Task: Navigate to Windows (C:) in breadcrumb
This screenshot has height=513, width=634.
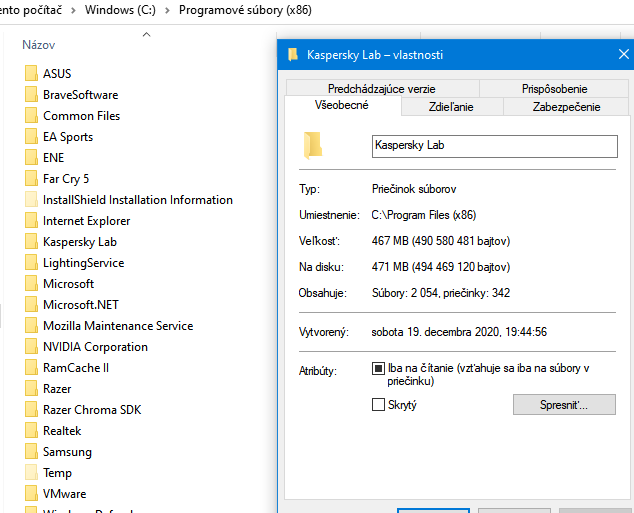Action: [120, 10]
